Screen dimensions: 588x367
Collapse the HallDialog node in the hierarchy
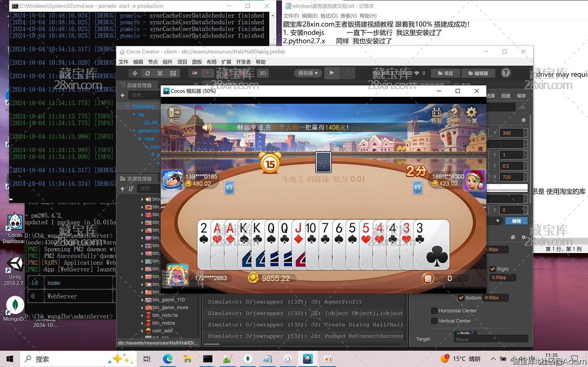coord(127,106)
